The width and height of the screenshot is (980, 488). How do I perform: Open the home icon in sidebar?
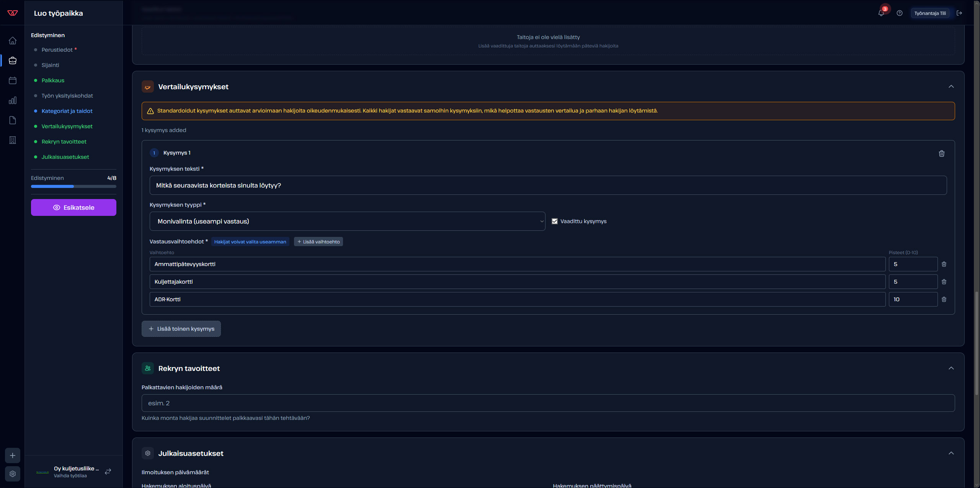click(13, 41)
